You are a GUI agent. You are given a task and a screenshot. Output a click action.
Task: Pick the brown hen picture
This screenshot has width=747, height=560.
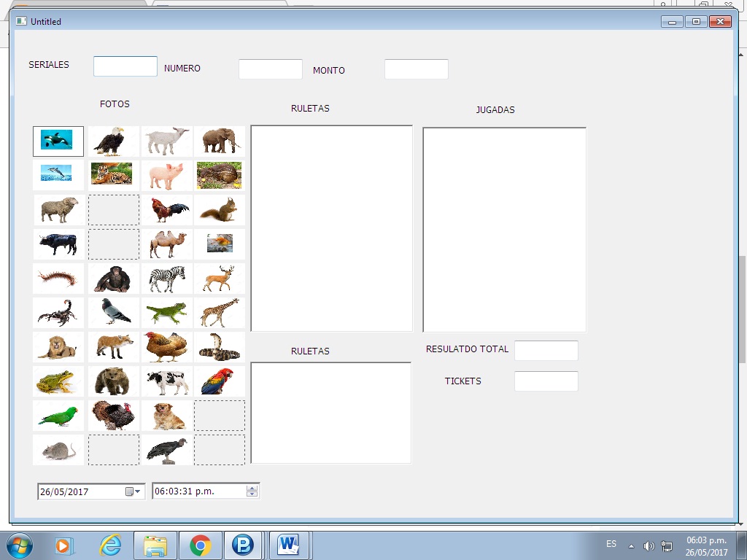coord(167,346)
